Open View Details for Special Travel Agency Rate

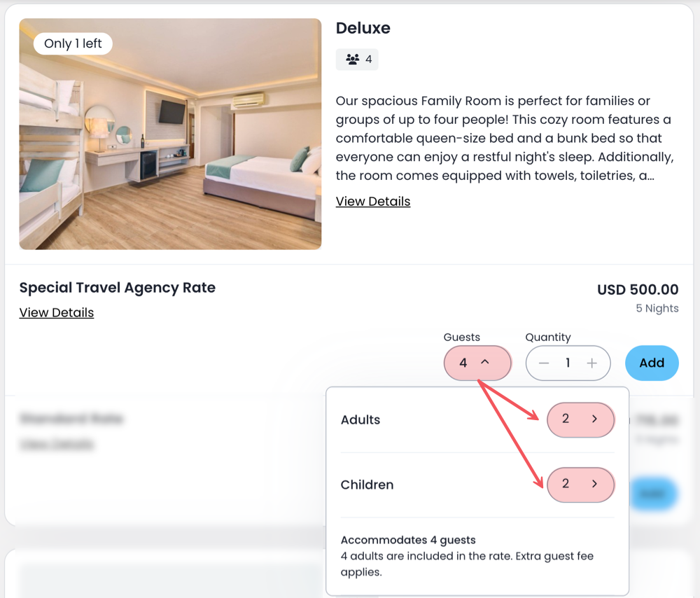(x=56, y=313)
